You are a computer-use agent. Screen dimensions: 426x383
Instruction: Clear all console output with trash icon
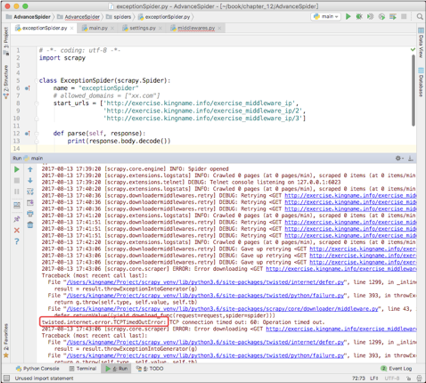click(x=30, y=225)
